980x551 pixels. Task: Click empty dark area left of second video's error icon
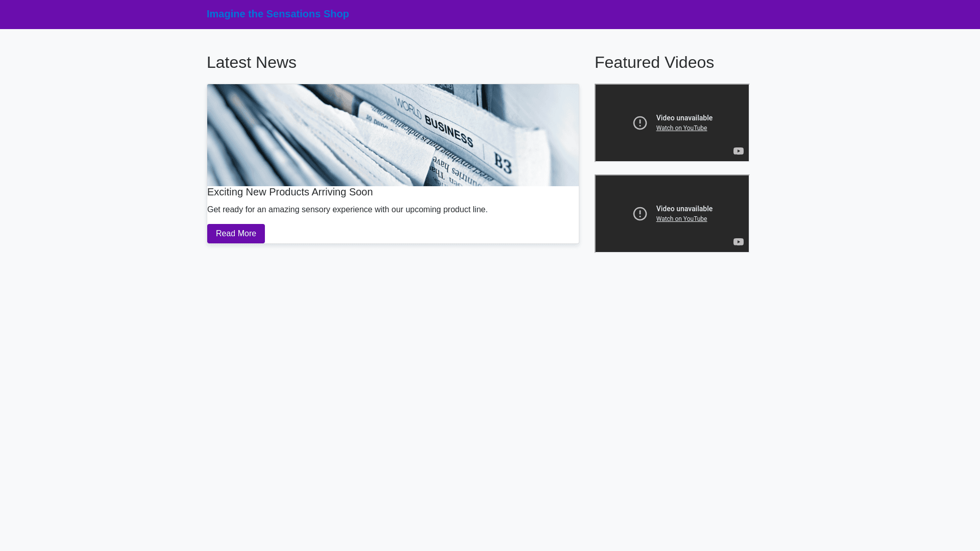tap(612, 214)
